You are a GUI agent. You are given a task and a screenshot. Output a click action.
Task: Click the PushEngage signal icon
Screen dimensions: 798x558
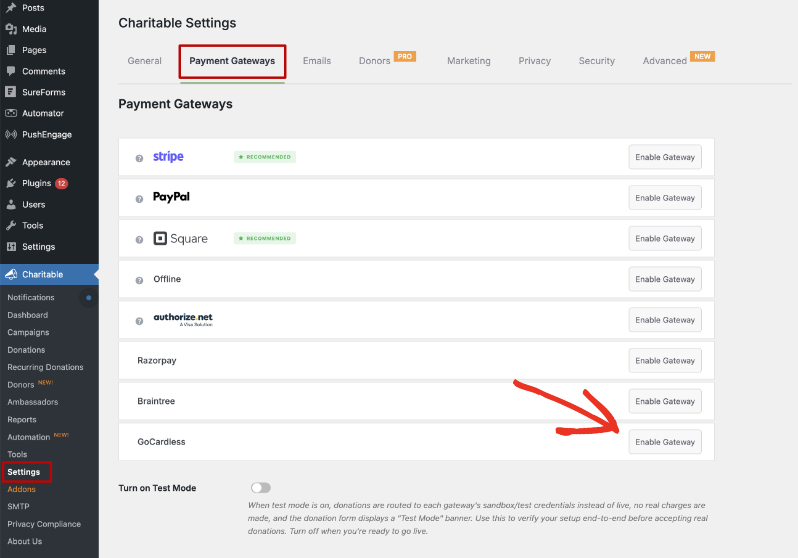tap(11, 134)
